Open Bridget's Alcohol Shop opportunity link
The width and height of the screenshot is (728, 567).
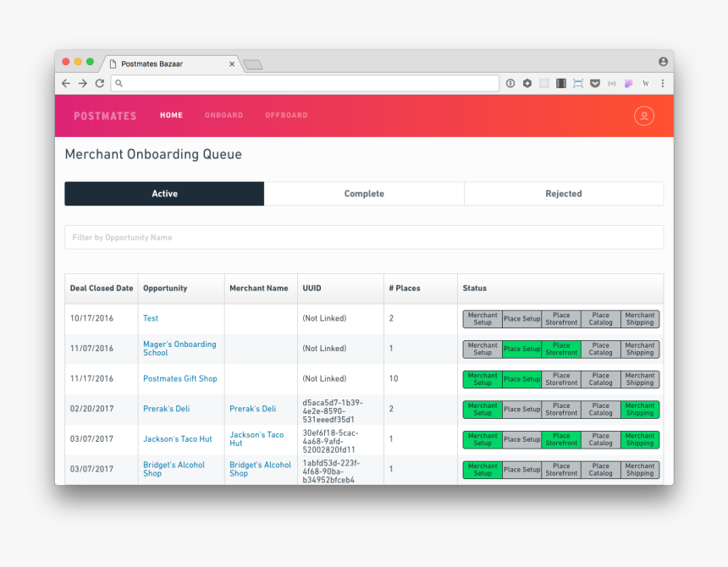tap(174, 469)
